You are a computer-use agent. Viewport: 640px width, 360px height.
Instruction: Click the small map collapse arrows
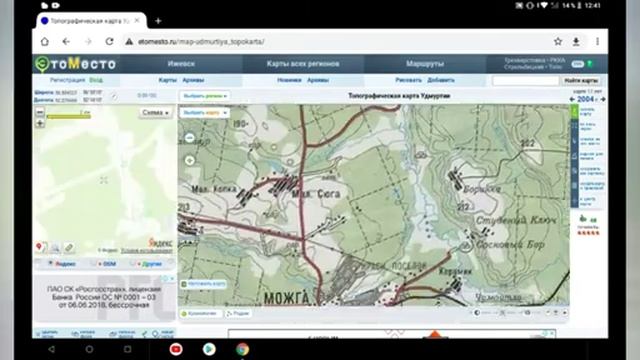point(104,180)
